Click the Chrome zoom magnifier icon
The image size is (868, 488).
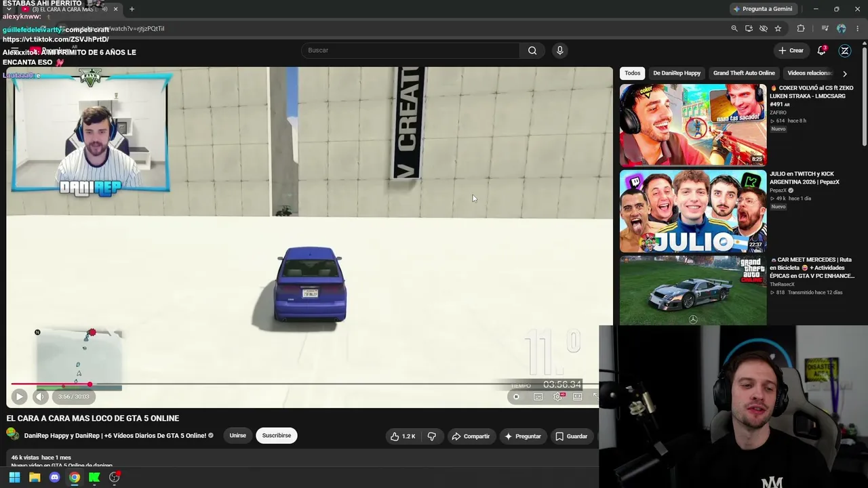tap(734, 28)
